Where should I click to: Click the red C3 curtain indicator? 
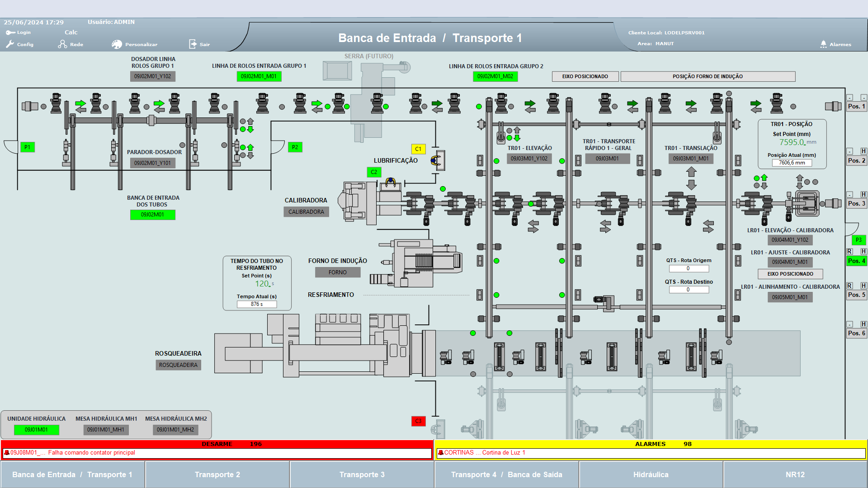point(418,421)
